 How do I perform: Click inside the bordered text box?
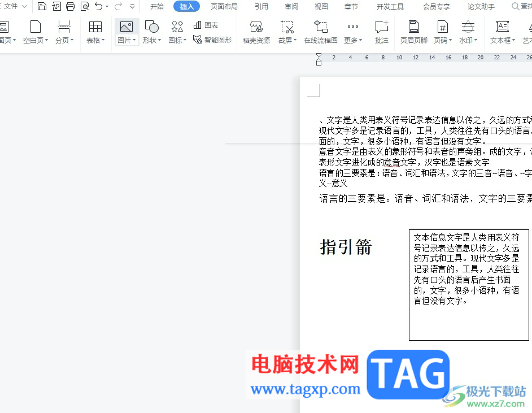[469, 285]
